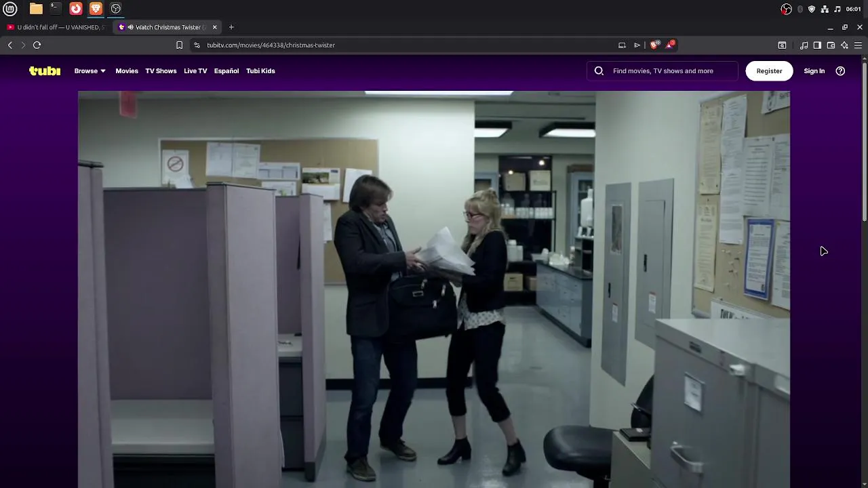This screenshot has height=488, width=868.
Task: Click the Christmas Twister video player
Action: click(434, 289)
